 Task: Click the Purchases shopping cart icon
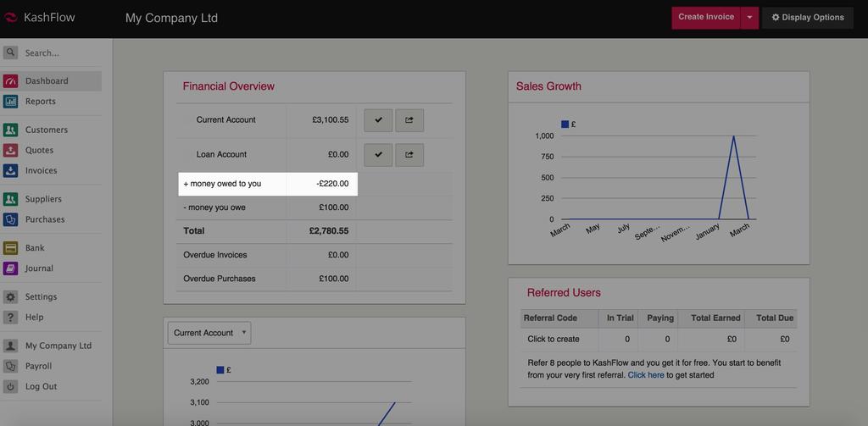coord(10,220)
